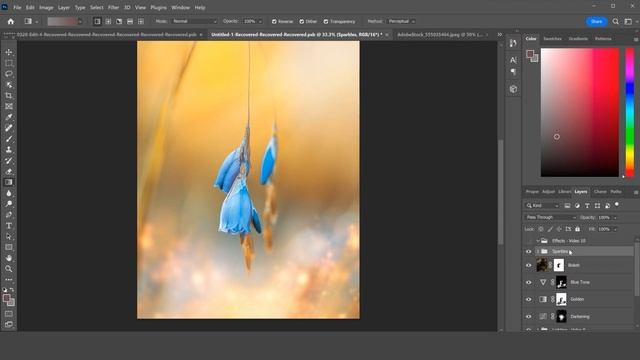Select the Eyedropper tool
640x360 pixels.
(9, 117)
